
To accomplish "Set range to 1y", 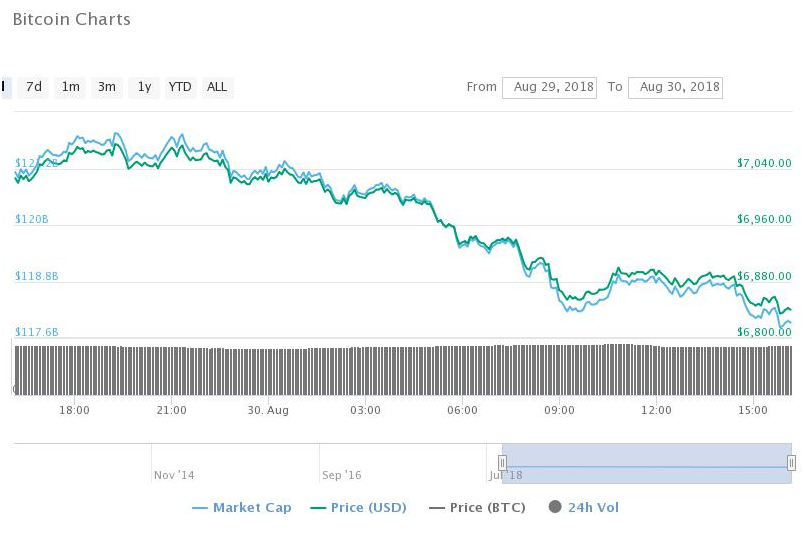I will (144, 87).
